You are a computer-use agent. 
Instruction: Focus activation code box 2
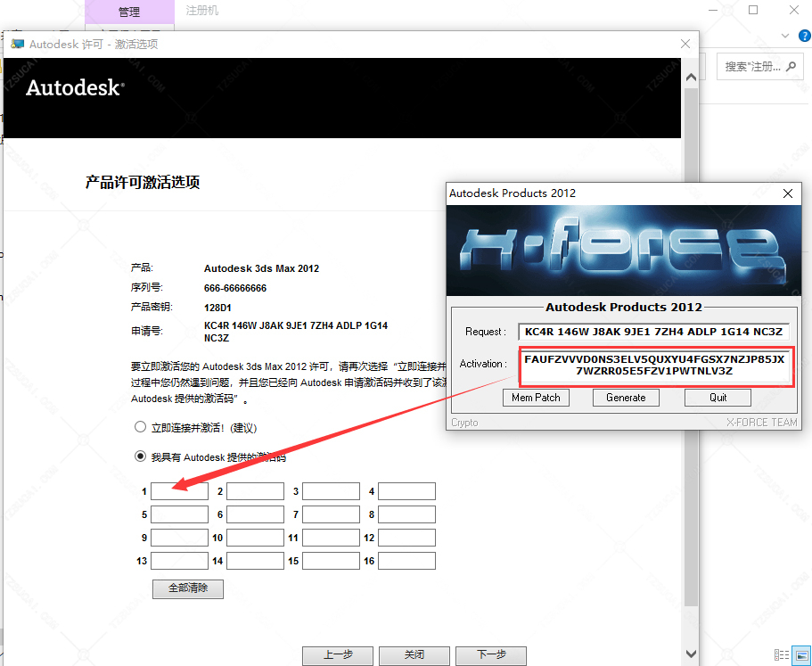tap(255, 491)
